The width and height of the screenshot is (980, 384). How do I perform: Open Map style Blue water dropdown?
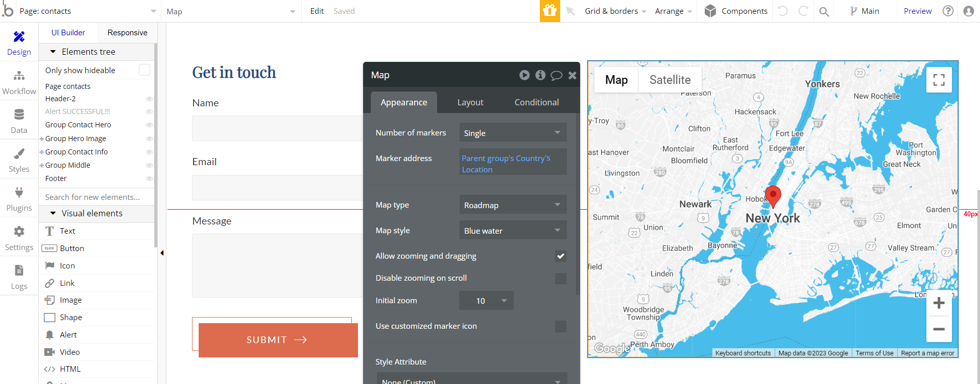coord(513,231)
